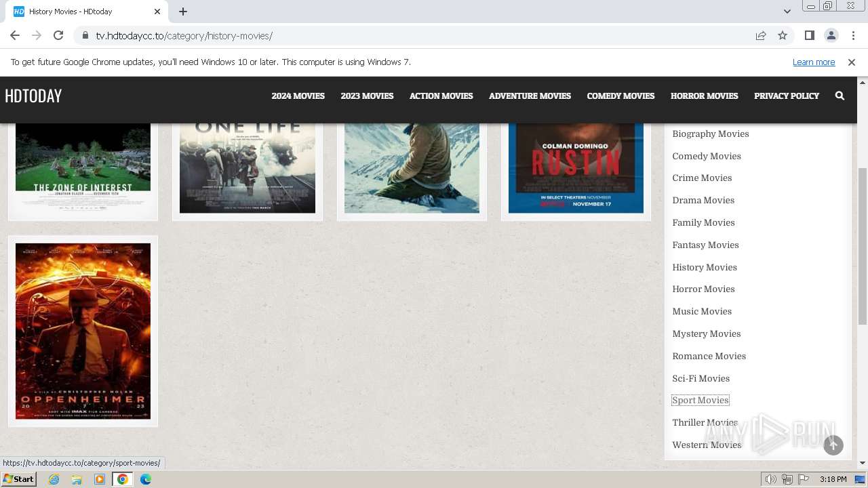Select Sport Movies category link
This screenshot has height=488, width=868.
click(701, 400)
